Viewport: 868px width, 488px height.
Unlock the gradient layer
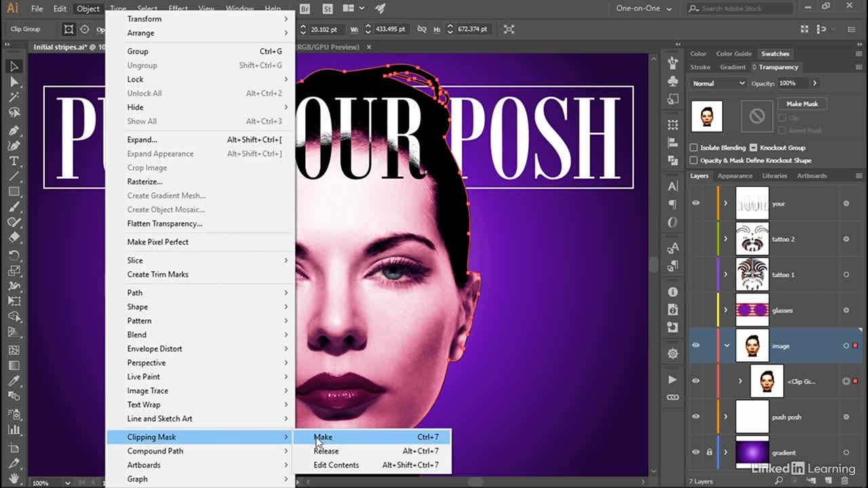coord(709,452)
